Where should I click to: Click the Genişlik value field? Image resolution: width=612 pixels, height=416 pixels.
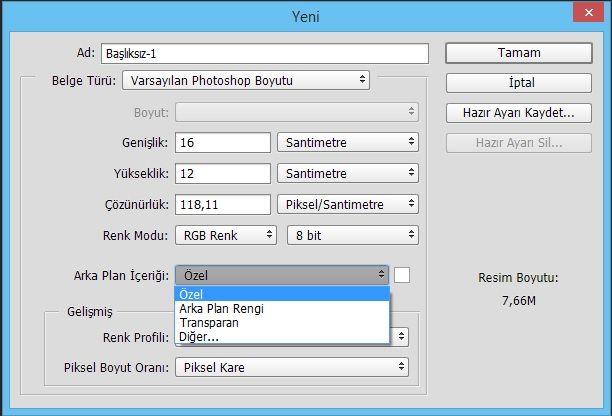tap(223, 142)
